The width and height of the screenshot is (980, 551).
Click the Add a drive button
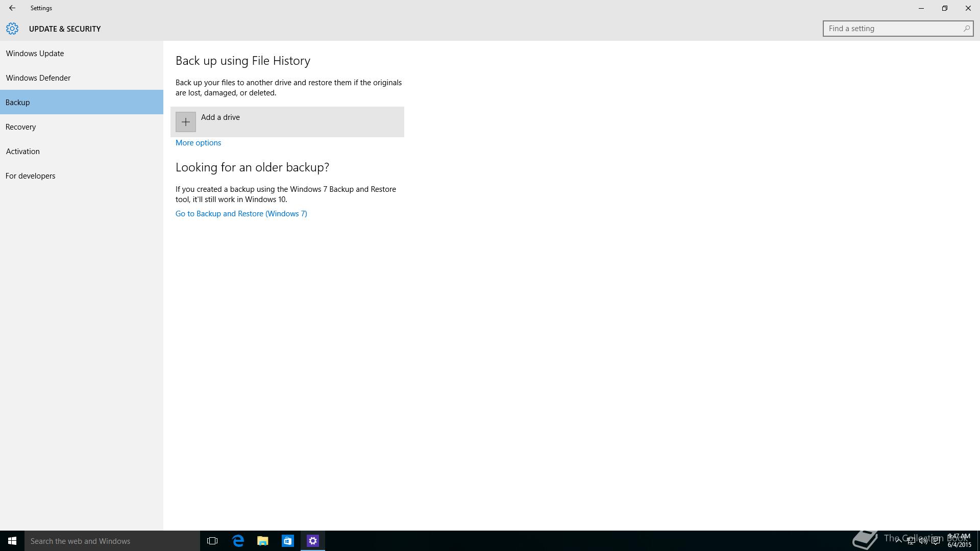[287, 122]
